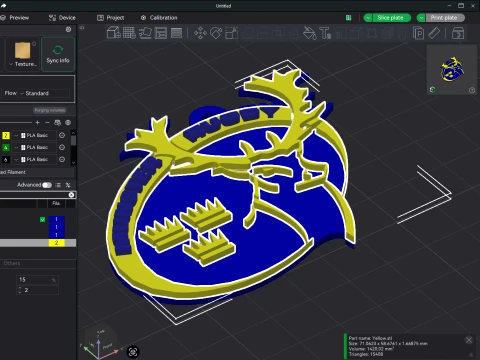
Task: Click filament list scrollbar down arrow
Action: (x=73, y=163)
